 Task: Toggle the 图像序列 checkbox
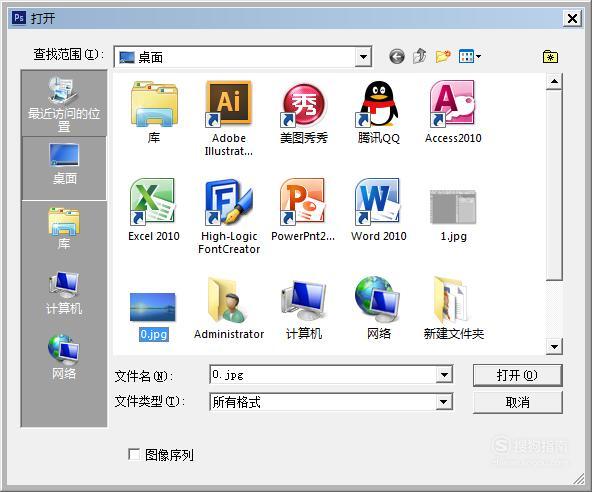[134, 454]
